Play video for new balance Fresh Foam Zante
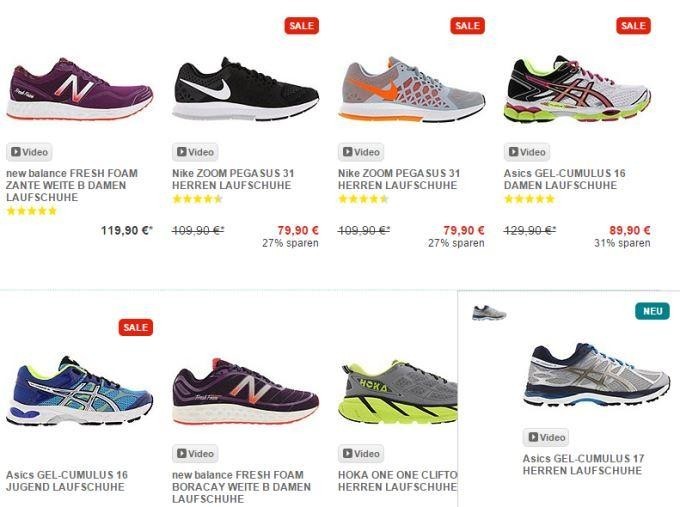Image resolution: width=680 pixels, height=507 pixels. pyautogui.click(x=29, y=152)
